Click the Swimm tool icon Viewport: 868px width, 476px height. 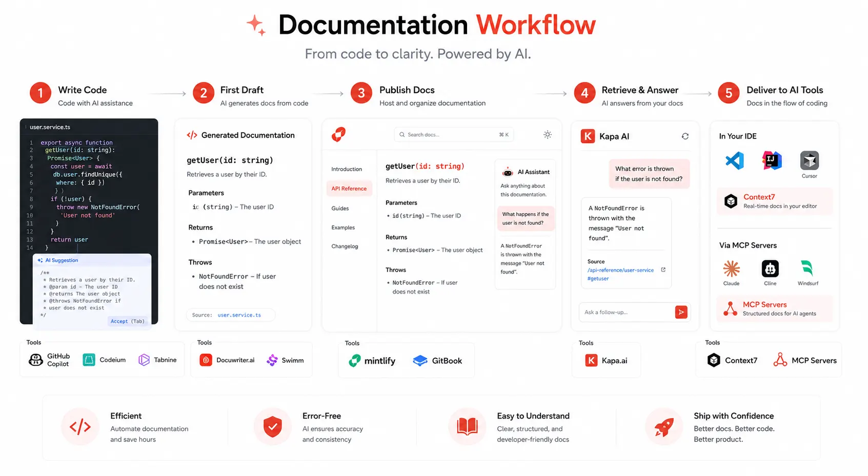click(272, 360)
